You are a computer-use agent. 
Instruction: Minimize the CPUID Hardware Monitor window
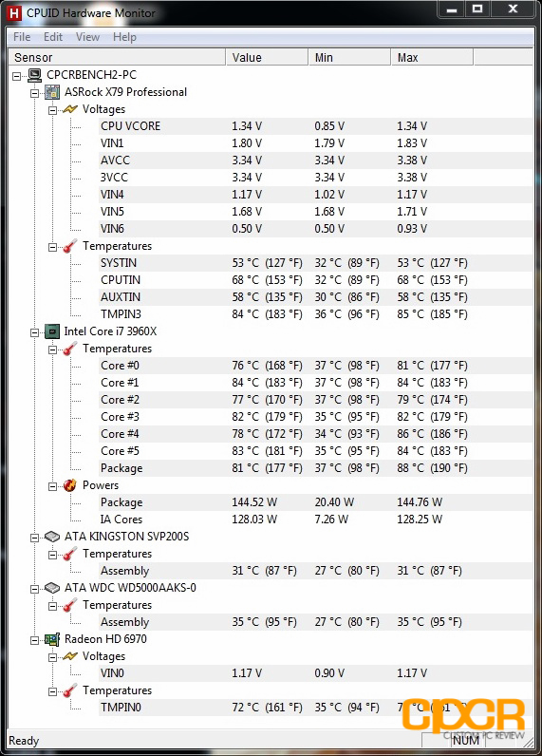pyautogui.click(x=452, y=9)
